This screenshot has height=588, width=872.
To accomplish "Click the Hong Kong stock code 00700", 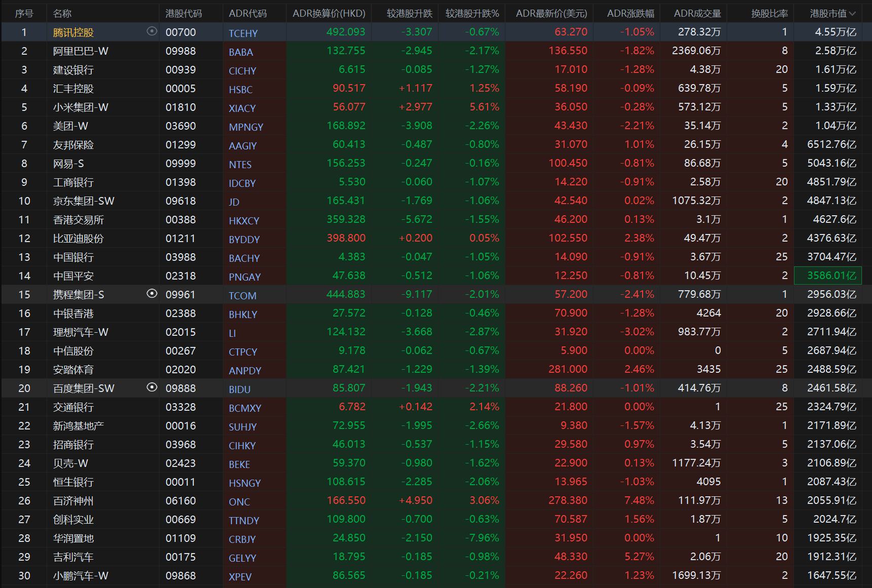I will (x=181, y=32).
